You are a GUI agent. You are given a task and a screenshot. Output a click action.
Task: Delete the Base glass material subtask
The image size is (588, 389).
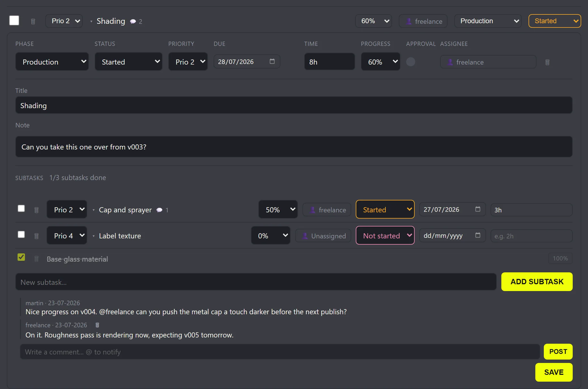(x=36, y=259)
